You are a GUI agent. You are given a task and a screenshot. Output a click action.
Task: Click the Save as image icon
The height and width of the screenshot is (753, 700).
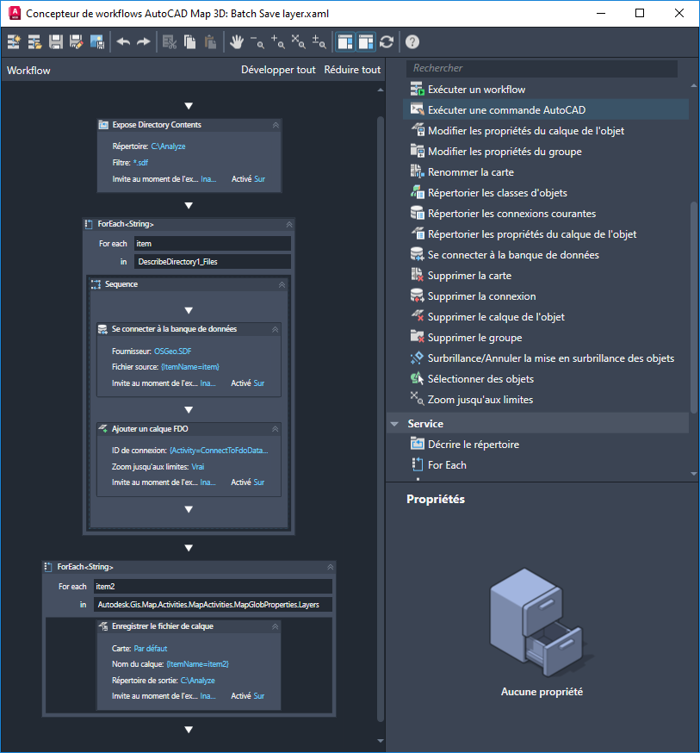[97, 42]
